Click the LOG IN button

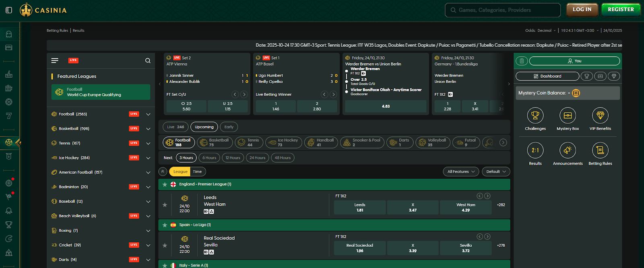[582, 10]
